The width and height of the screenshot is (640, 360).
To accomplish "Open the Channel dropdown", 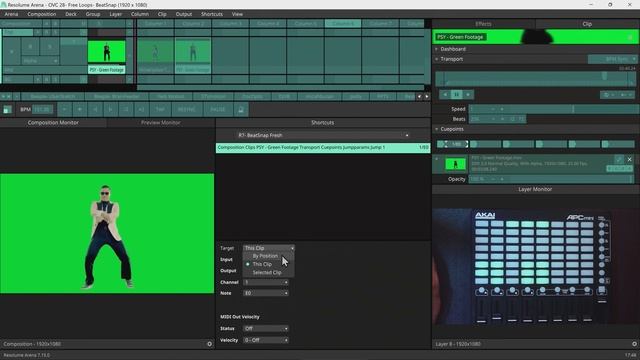I will point(266,282).
